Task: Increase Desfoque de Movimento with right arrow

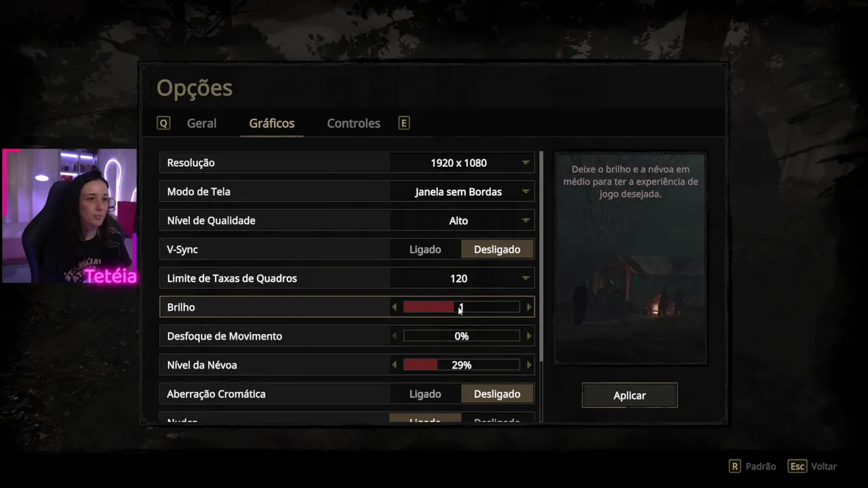Action: 529,336
